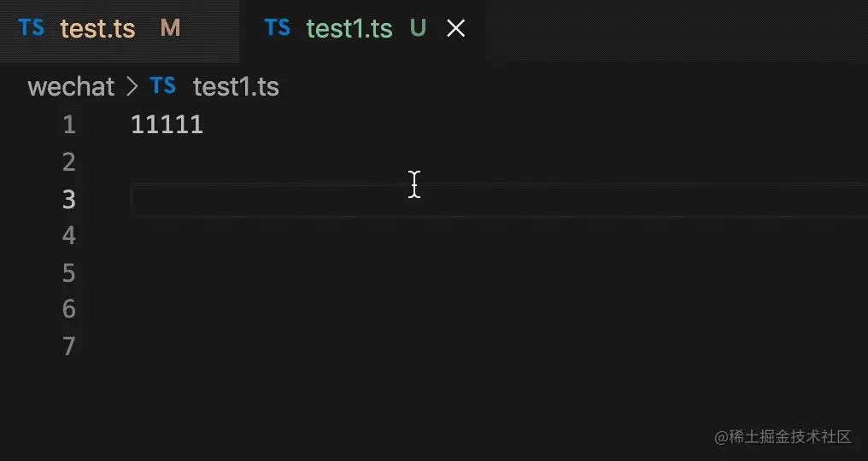
Task: Click line number 4 in the gutter
Action: 69,236
